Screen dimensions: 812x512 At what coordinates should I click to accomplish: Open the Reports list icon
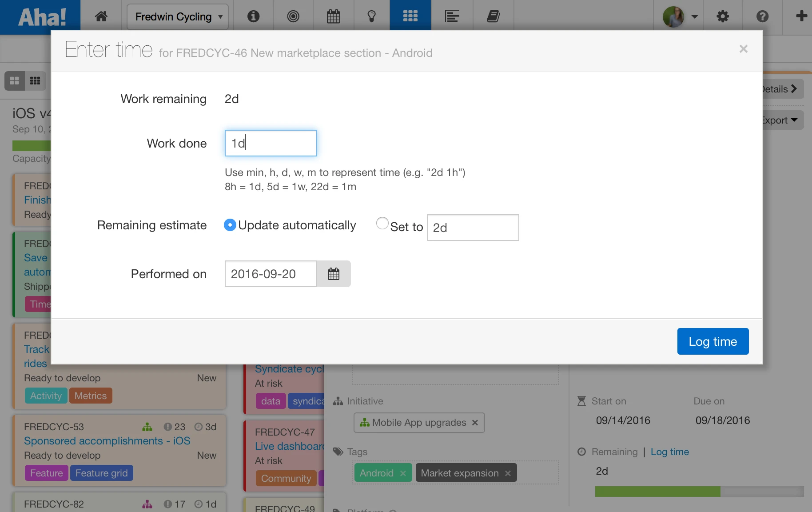pyautogui.click(x=452, y=16)
